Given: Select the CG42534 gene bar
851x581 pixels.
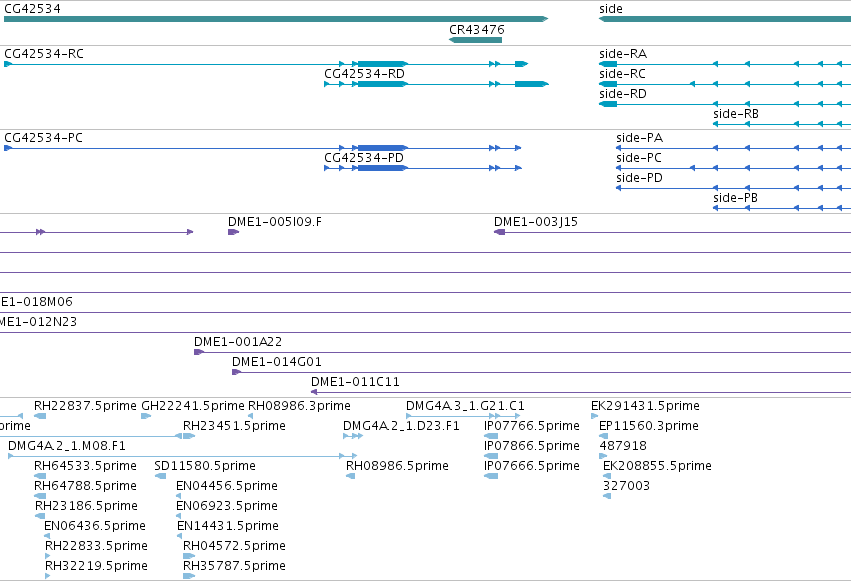Looking at the screenshot, I should tap(276, 19).
